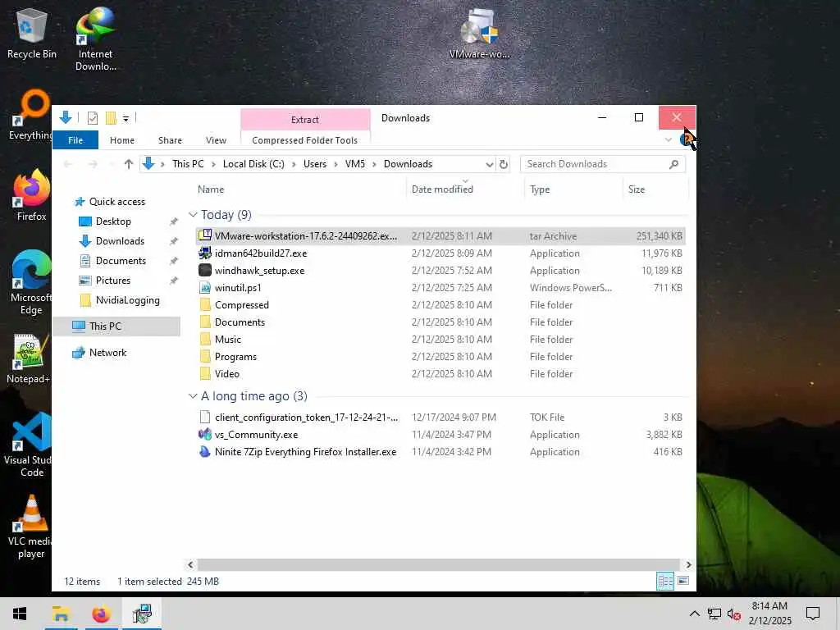Select Network in navigation pane

(107, 353)
